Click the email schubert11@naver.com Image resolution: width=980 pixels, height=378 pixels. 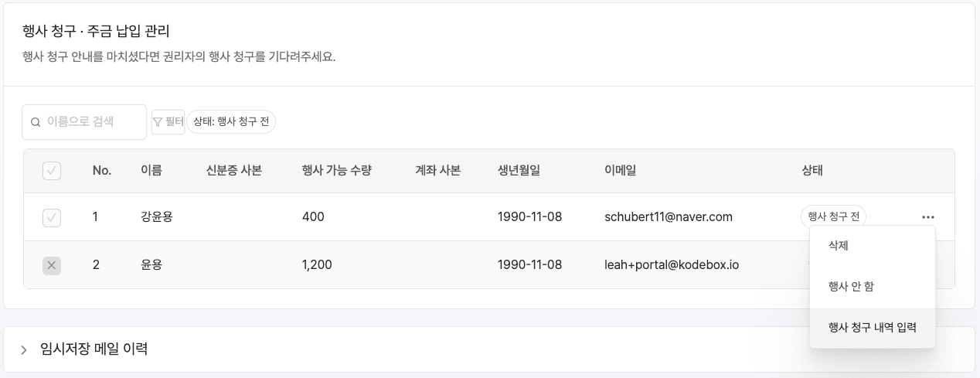[x=668, y=216]
